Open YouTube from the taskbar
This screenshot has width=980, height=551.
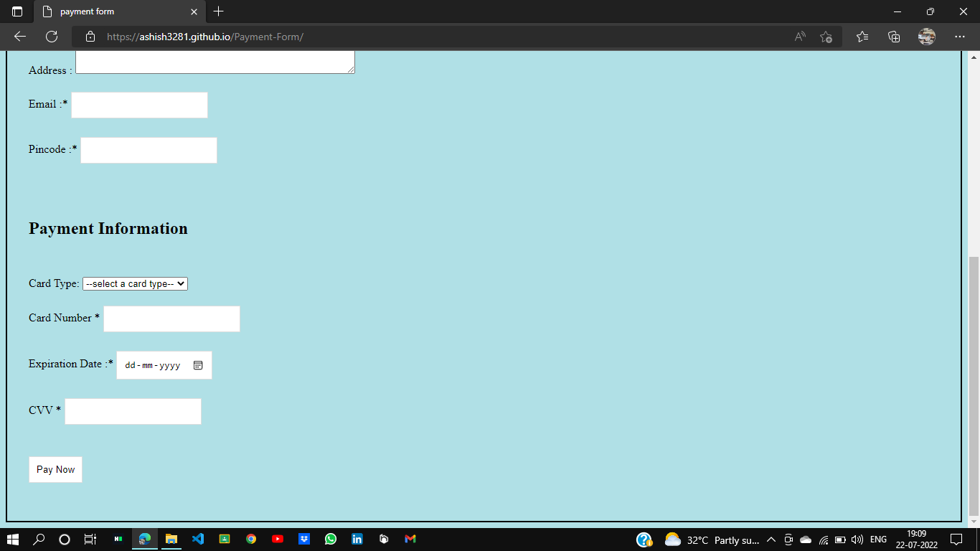278,539
